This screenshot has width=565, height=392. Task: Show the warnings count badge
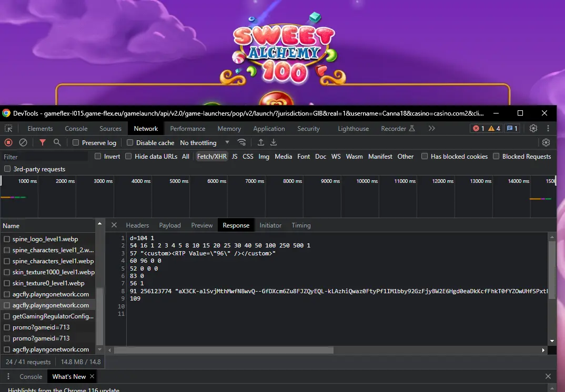click(495, 129)
